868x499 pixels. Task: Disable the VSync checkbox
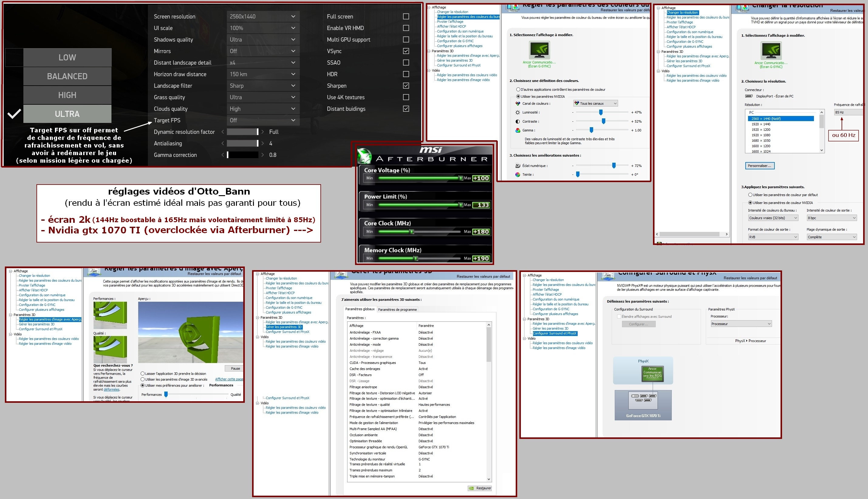[406, 51]
